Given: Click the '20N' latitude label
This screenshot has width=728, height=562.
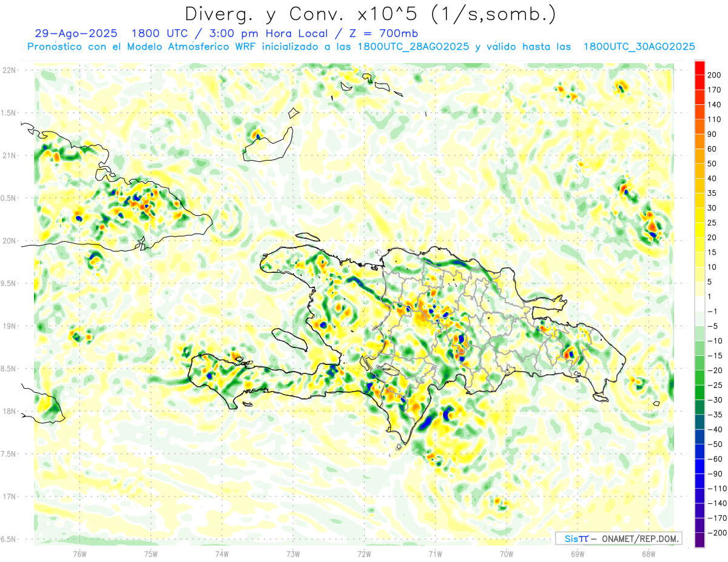Looking at the screenshot, I should click(x=8, y=241).
